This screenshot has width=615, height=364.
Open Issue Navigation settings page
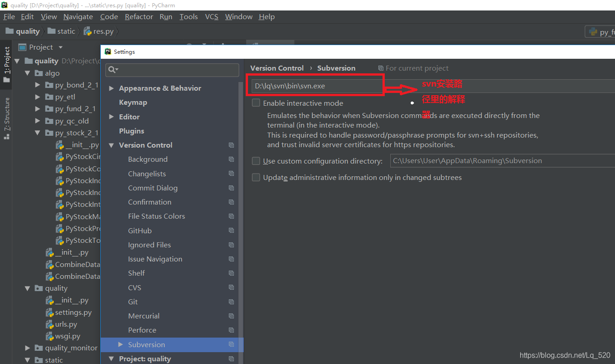pyautogui.click(x=155, y=259)
